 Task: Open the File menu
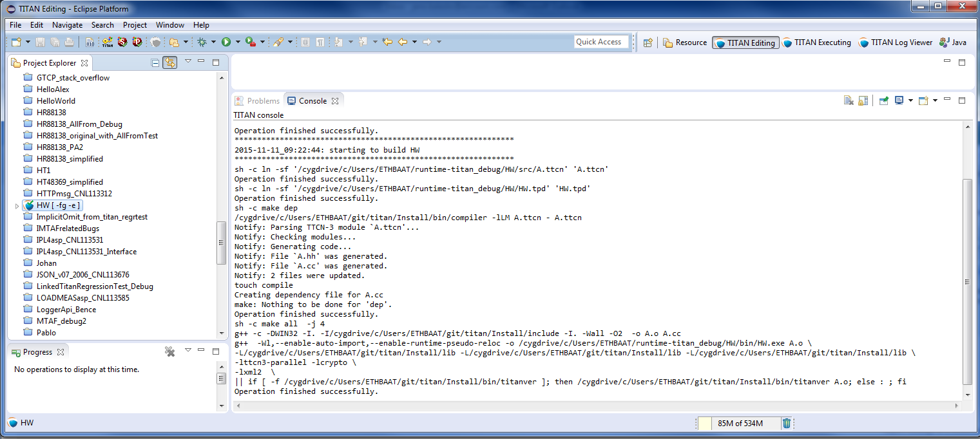(15, 25)
